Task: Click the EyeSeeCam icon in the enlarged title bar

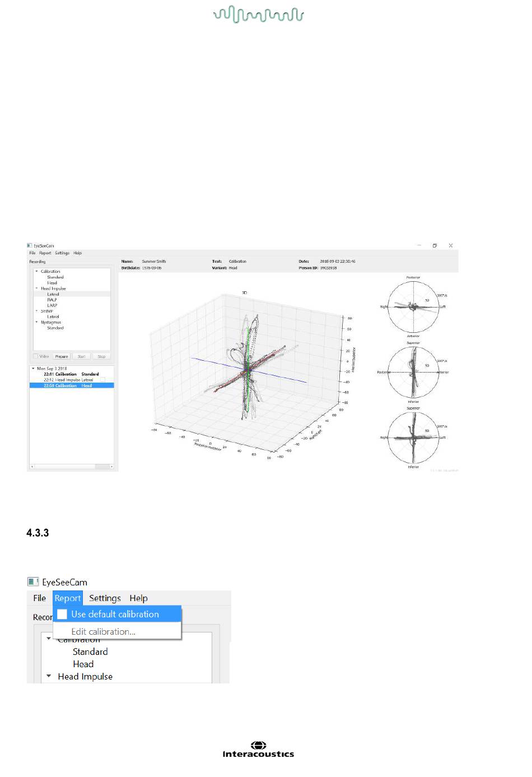Action: (x=34, y=582)
